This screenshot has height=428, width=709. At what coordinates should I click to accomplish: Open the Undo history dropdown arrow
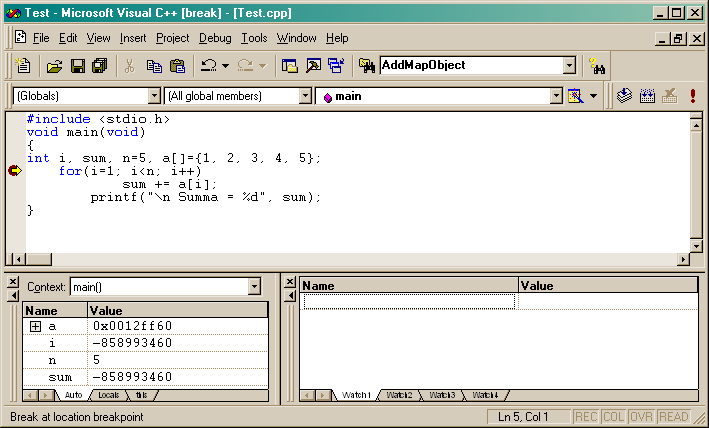coord(226,66)
